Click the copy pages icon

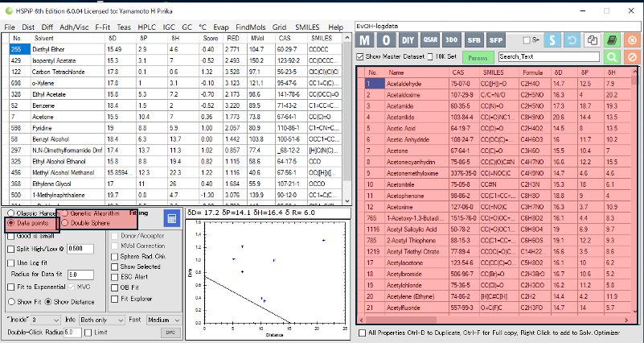click(592, 39)
